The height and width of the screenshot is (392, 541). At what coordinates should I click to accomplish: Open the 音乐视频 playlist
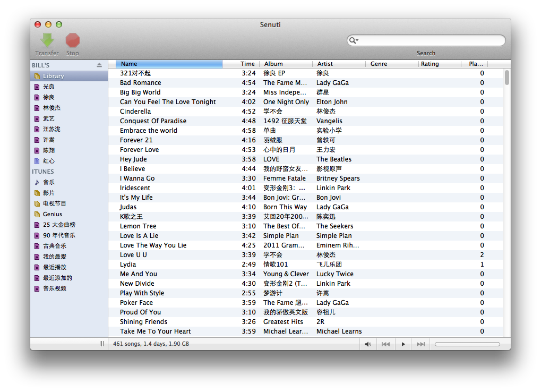pos(69,288)
